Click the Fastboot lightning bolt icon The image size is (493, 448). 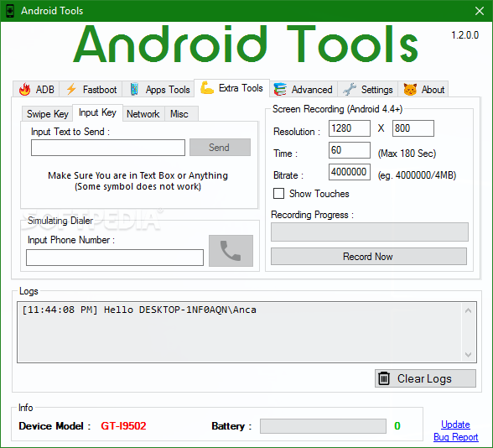coord(71,89)
